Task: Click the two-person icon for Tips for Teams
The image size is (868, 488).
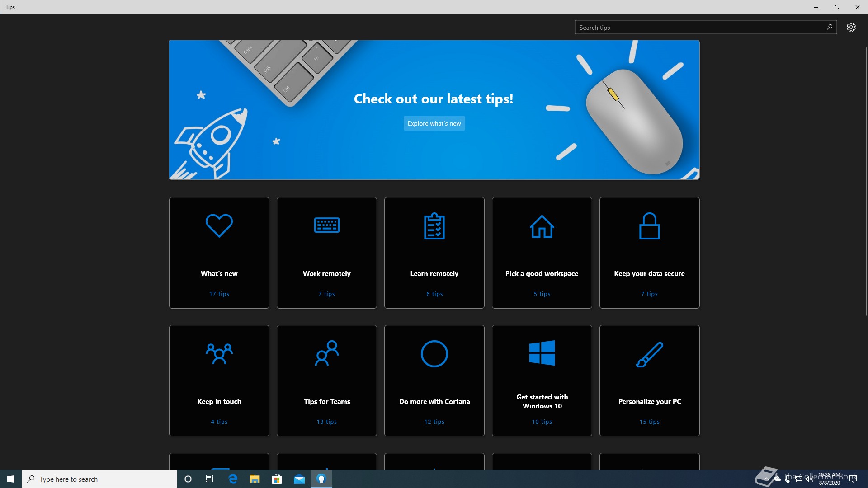Action: pyautogui.click(x=327, y=353)
